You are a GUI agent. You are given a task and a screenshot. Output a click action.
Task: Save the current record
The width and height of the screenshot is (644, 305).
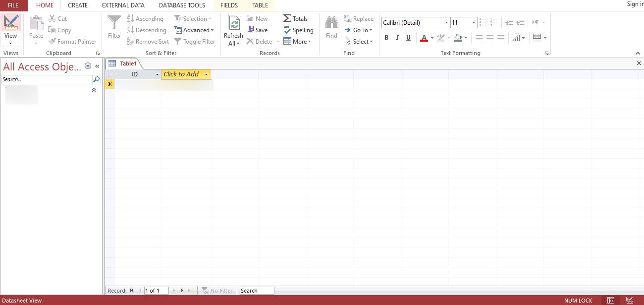257,30
